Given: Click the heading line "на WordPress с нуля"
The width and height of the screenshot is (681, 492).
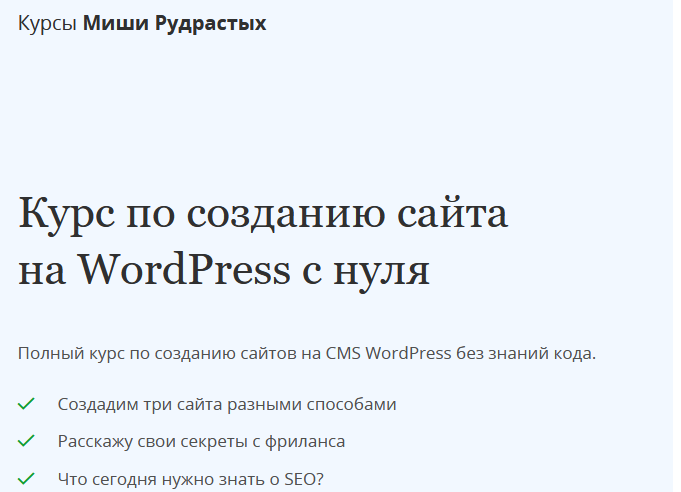Looking at the screenshot, I should pos(224,269).
